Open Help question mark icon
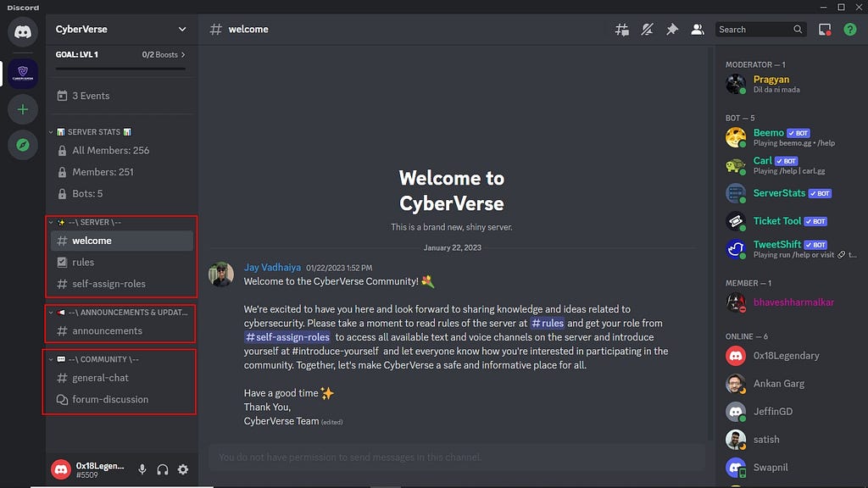Viewport: 868px width, 488px height. point(849,30)
